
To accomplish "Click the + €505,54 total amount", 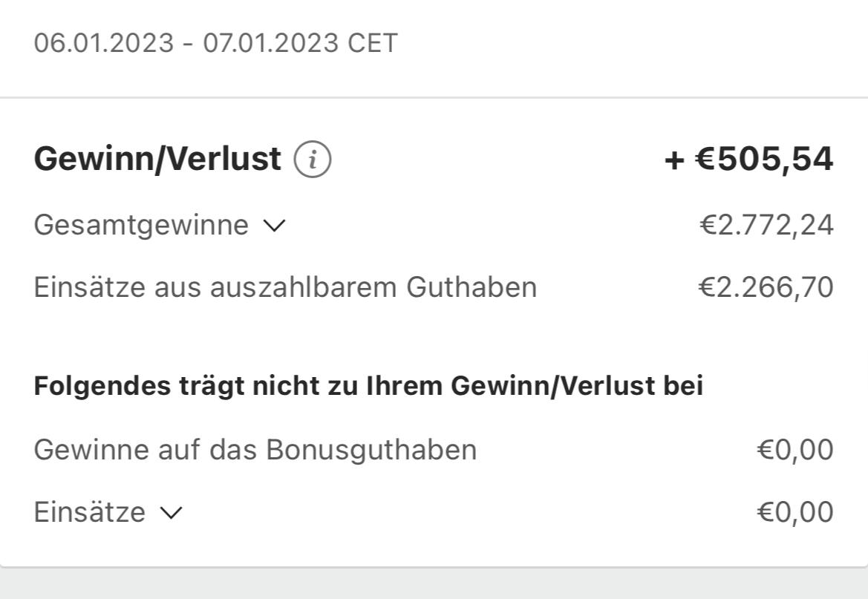I will click(749, 159).
